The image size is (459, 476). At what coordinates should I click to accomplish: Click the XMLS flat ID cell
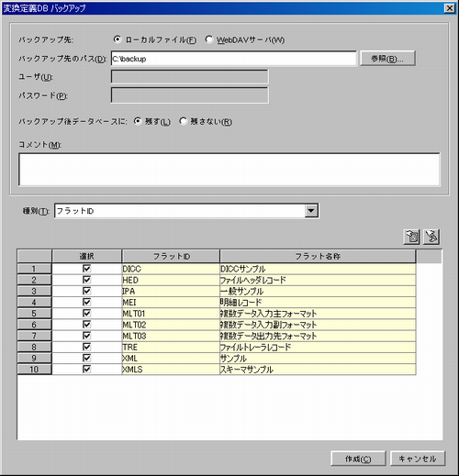(x=171, y=370)
